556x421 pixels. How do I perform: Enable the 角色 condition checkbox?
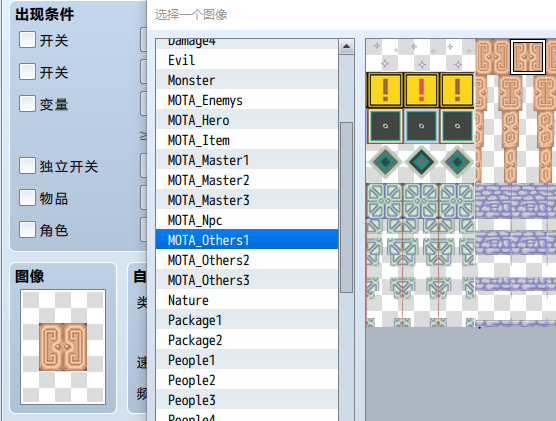tap(27, 229)
